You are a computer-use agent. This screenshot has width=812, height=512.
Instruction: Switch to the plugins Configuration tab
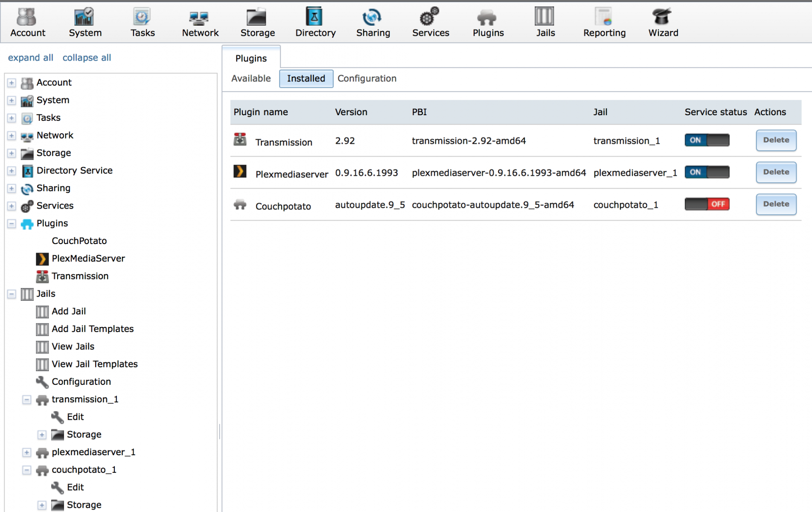[x=367, y=79]
